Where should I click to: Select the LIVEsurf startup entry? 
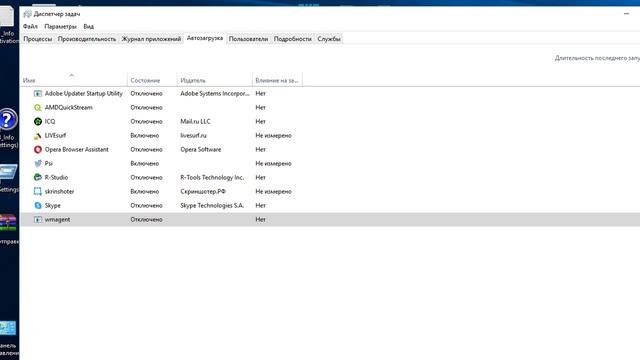click(x=330, y=136)
